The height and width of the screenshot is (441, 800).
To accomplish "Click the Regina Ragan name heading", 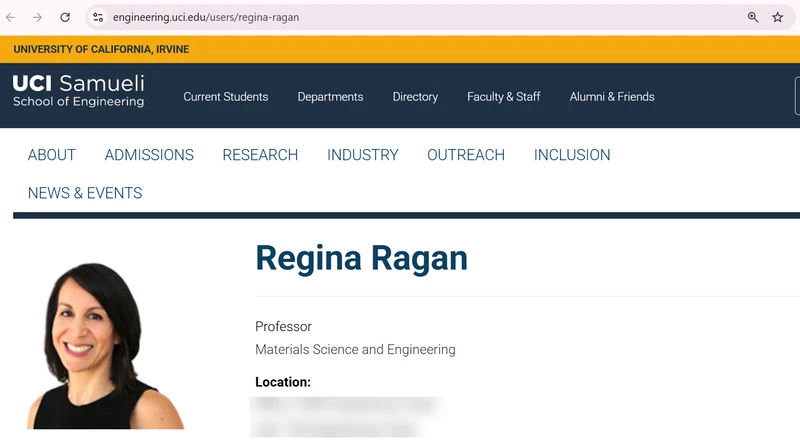I will (x=361, y=258).
